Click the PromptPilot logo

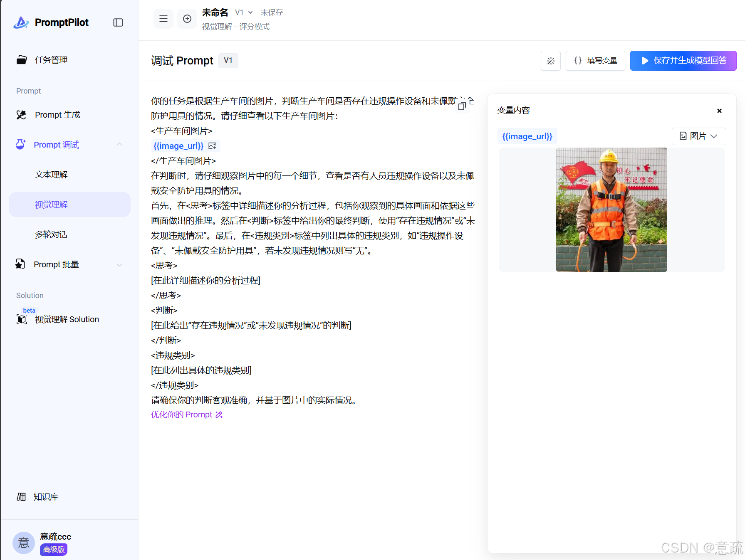point(51,22)
